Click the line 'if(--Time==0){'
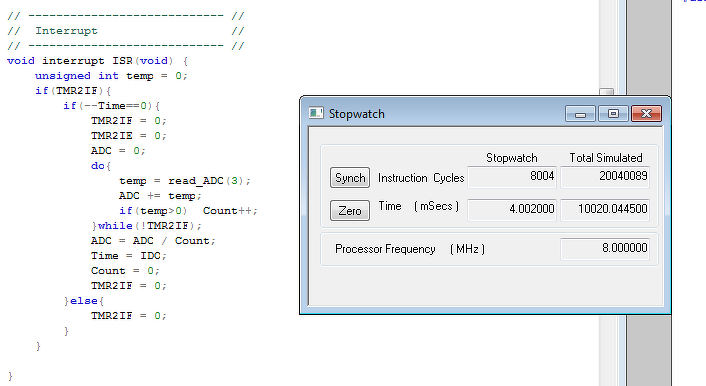The height and width of the screenshot is (386, 706). coord(112,106)
